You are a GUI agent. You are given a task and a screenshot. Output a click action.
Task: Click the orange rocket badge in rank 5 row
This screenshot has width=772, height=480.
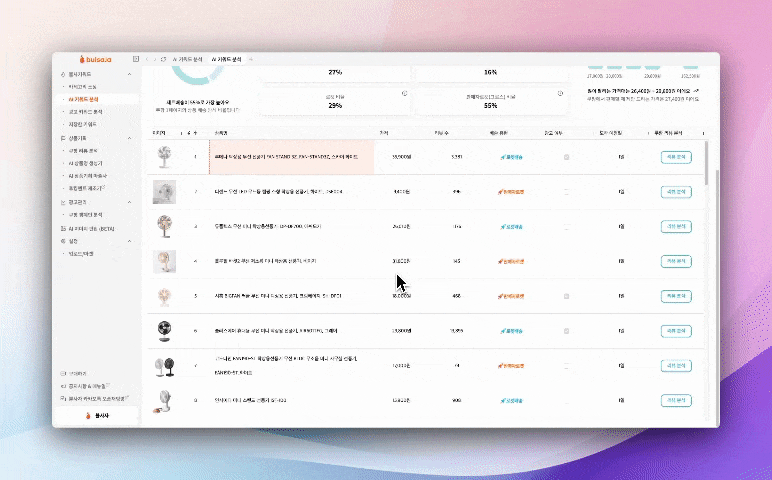[x=511, y=296]
